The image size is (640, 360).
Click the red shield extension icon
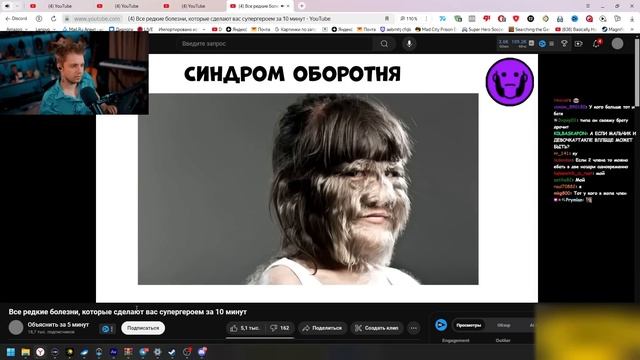click(x=516, y=18)
